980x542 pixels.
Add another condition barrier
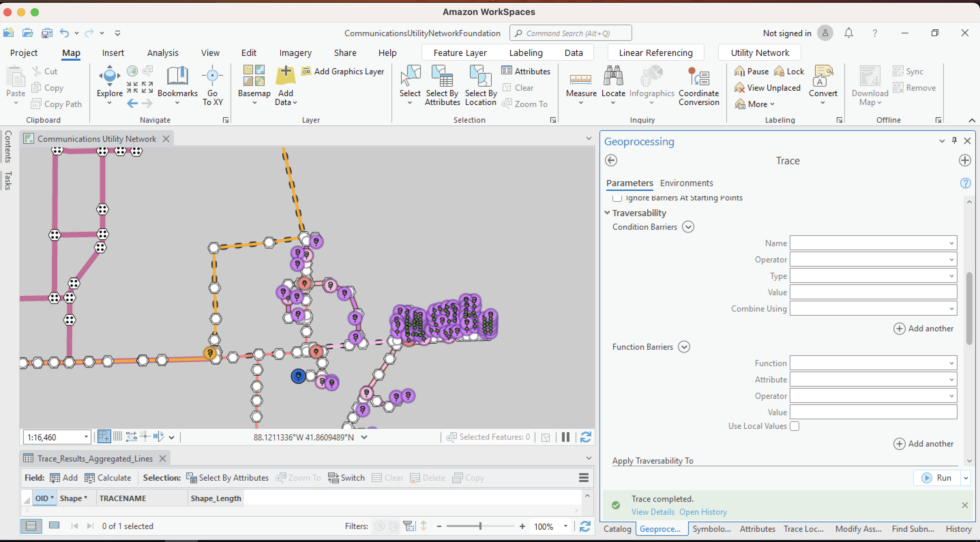pos(923,329)
